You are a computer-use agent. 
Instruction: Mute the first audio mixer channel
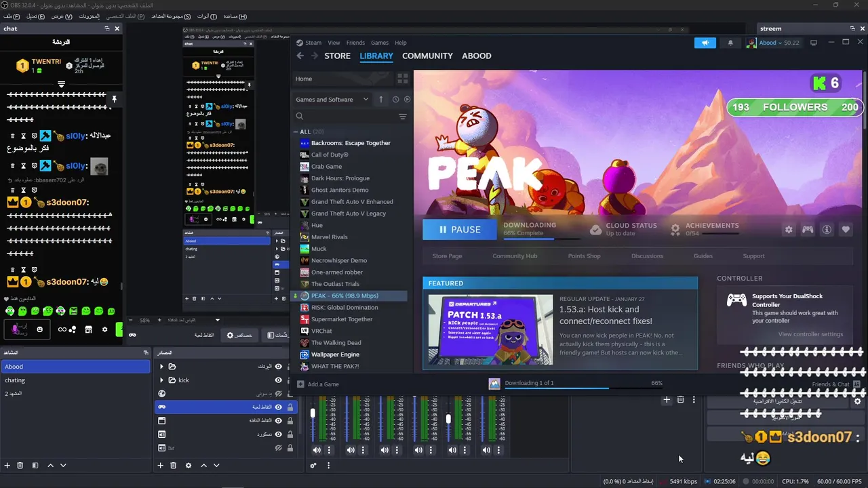click(317, 450)
